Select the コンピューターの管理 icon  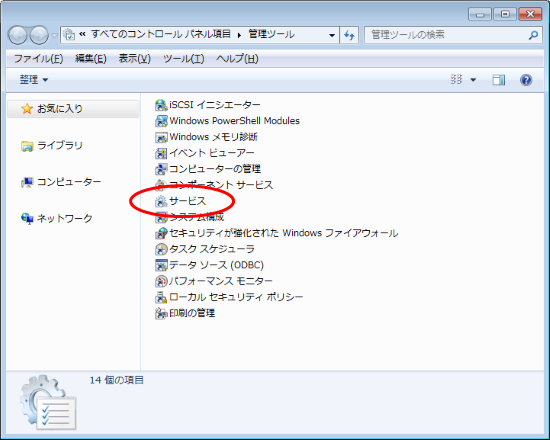161,169
